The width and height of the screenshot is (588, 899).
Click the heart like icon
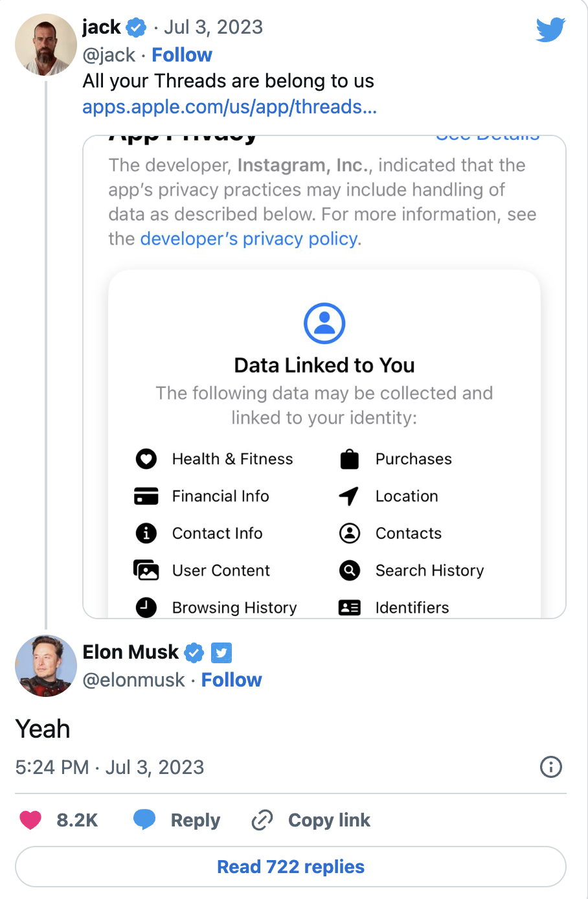click(x=30, y=820)
